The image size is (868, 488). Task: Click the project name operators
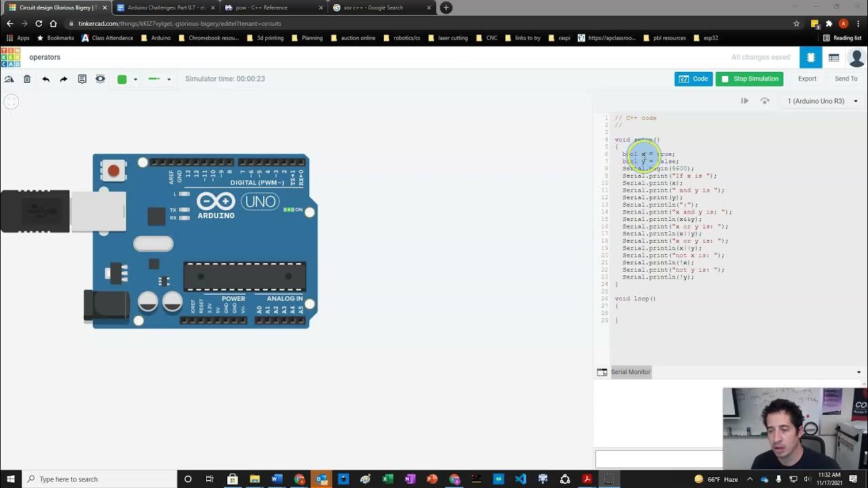tap(45, 57)
